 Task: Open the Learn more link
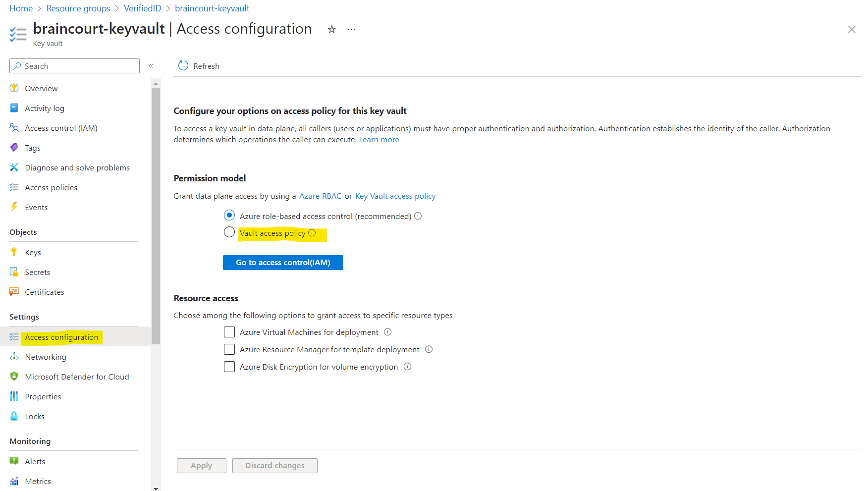[379, 139]
